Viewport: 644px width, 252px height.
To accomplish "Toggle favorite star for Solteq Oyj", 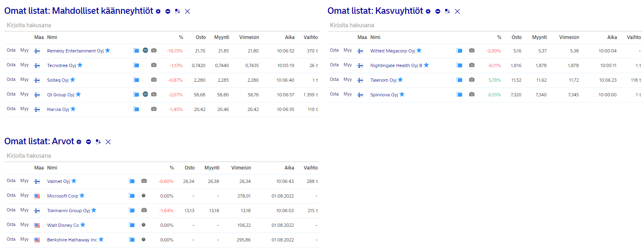I will [x=73, y=80].
